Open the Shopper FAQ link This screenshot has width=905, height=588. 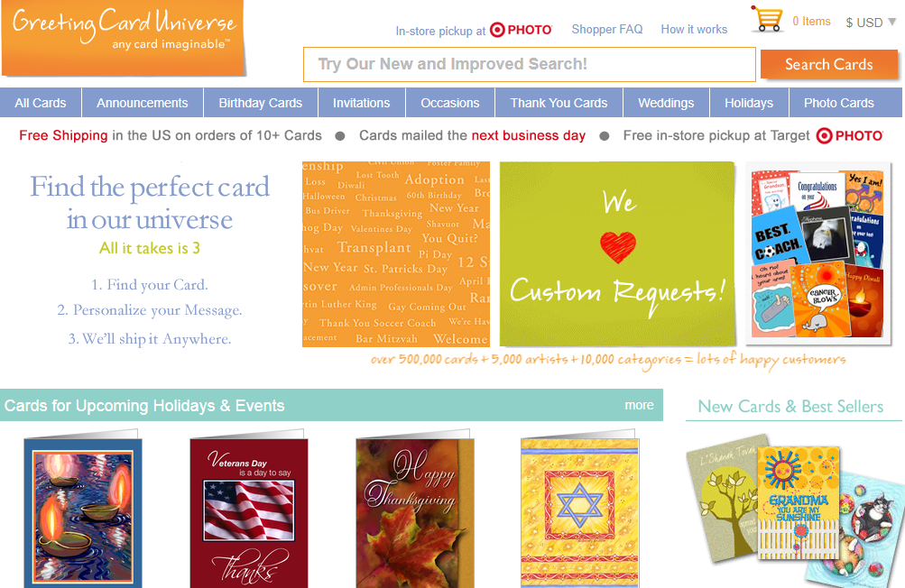pyautogui.click(x=606, y=29)
